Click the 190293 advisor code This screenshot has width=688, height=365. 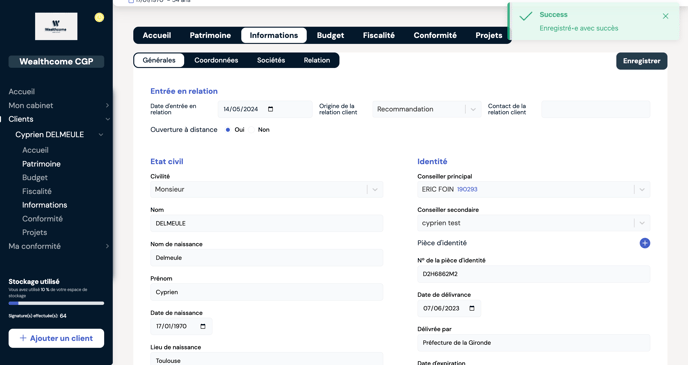click(467, 190)
